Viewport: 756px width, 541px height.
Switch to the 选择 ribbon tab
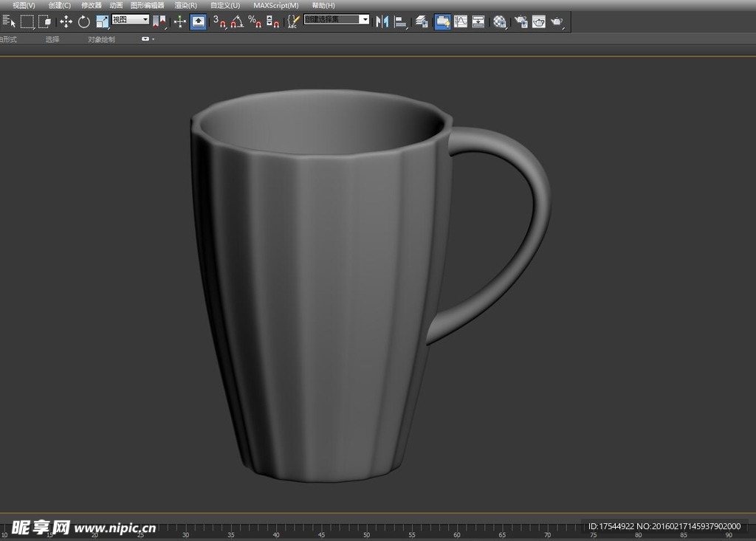tap(52, 40)
